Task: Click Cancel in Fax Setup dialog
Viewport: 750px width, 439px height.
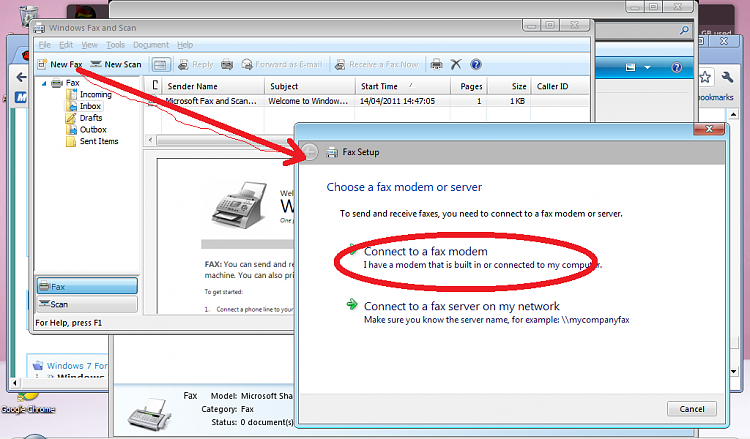Action: 692,409
